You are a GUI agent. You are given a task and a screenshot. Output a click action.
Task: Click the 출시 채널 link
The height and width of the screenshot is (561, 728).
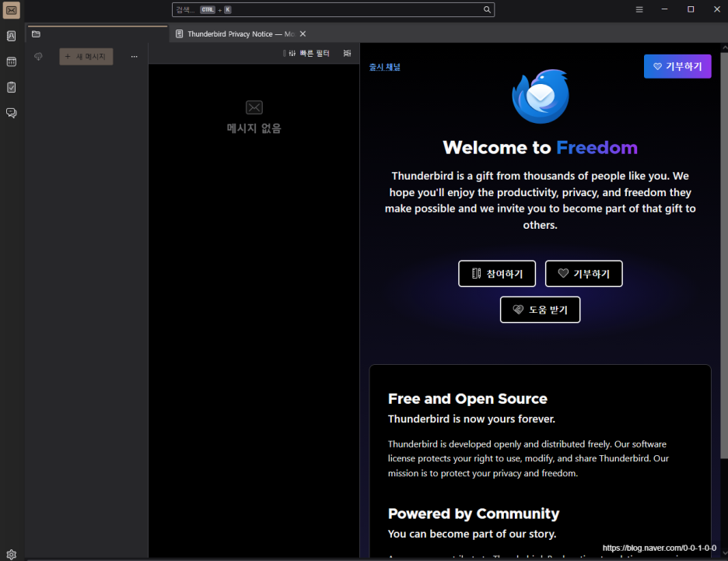(x=384, y=67)
